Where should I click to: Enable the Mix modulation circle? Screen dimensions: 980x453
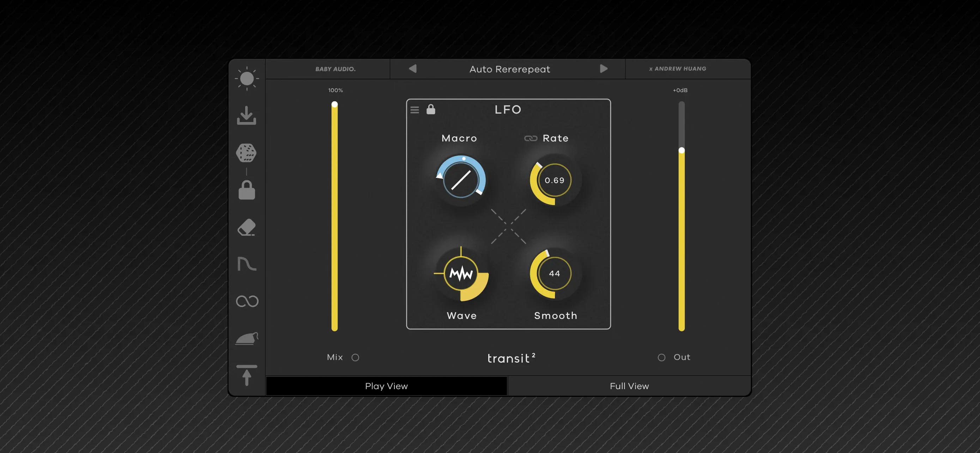356,357
